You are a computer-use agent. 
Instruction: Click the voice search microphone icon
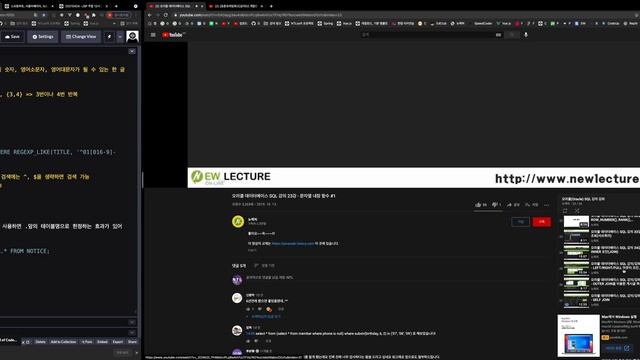[526, 35]
